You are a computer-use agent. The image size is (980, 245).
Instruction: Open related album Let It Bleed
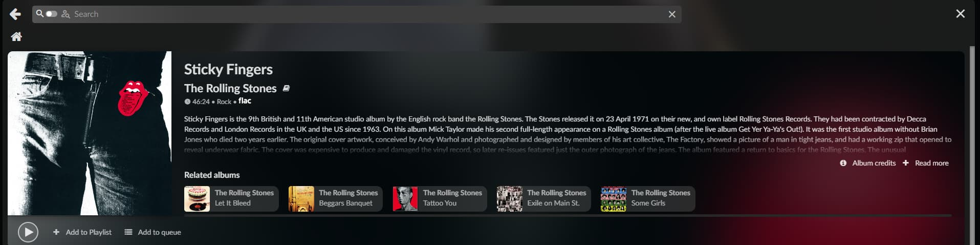pyautogui.click(x=231, y=199)
